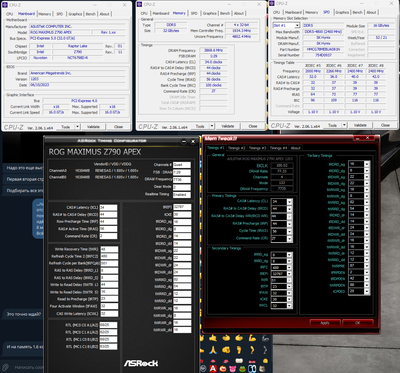Click Channels # Quad field in ASRock Configurator
Image resolution: width=400 pixels, height=373 pixels.
pyautogui.click(x=182, y=165)
